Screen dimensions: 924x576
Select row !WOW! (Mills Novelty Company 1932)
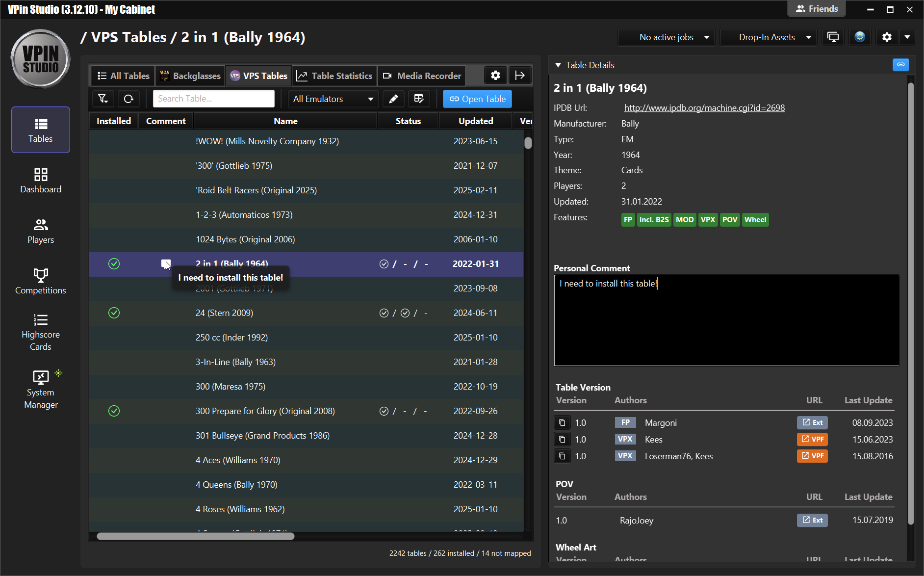(306, 141)
